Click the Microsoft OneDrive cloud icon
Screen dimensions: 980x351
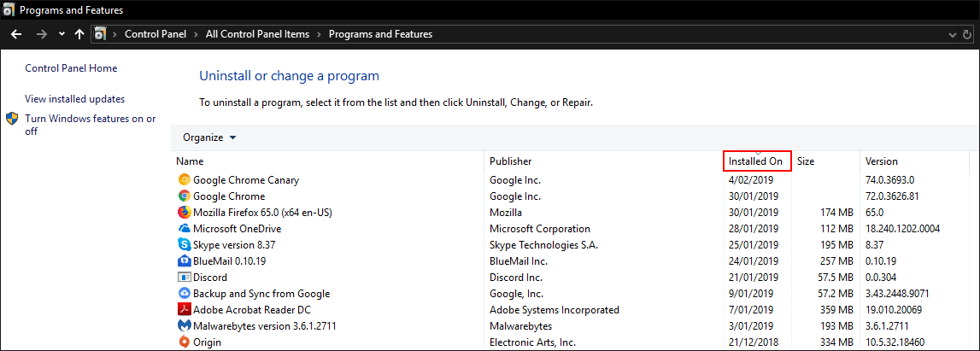(x=185, y=229)
